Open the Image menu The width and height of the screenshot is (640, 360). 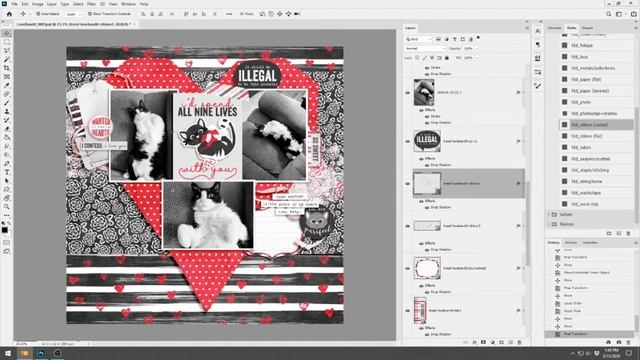pos(38,4)
